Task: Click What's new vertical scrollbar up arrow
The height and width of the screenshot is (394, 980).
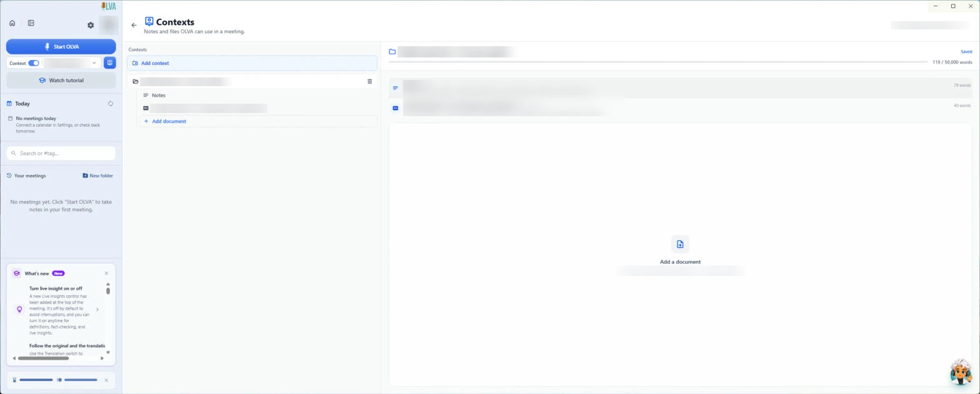Action: click(108, 284)
